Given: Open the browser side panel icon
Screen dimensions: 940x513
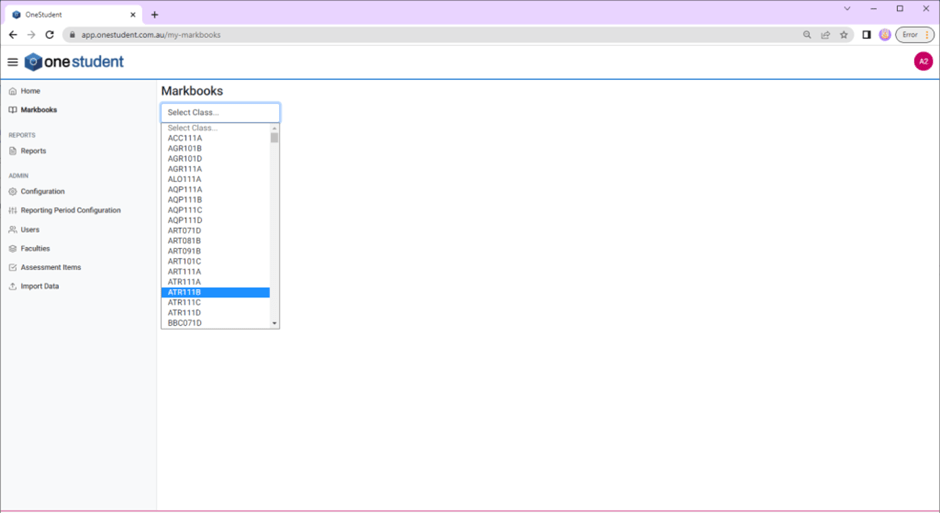Looking at the screenshot, I should tap(866, 34).
